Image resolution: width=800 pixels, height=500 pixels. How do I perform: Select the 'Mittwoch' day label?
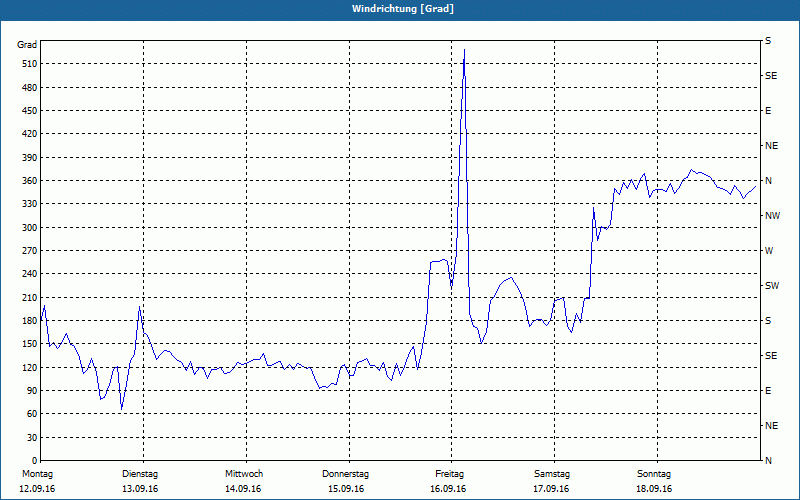point(244,474)
